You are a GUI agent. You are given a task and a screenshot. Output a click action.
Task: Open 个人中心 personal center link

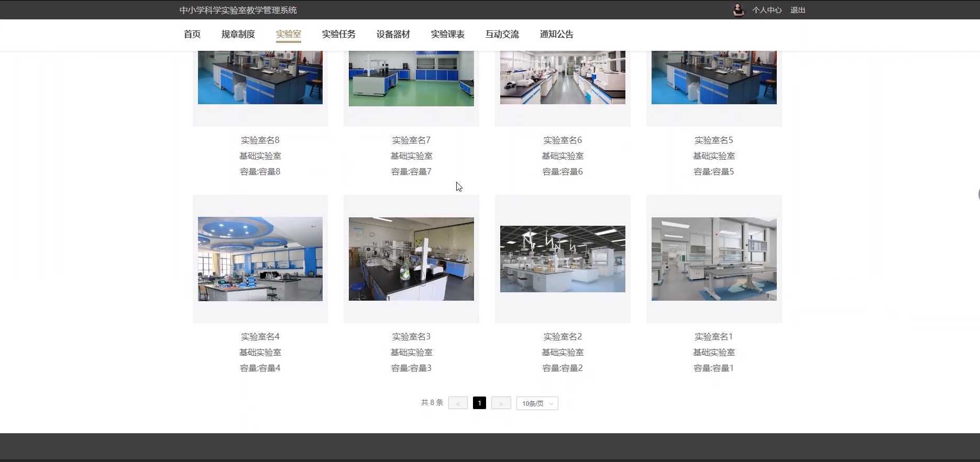(x=766, y=10)
